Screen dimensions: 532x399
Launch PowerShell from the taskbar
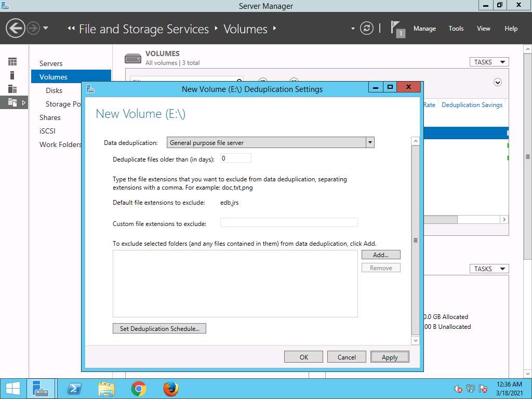pyautogui.click(x=74, y=389)
